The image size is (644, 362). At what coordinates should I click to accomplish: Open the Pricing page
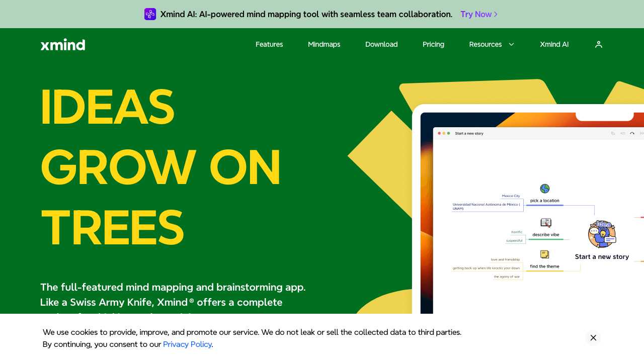[x=433, y=44]
